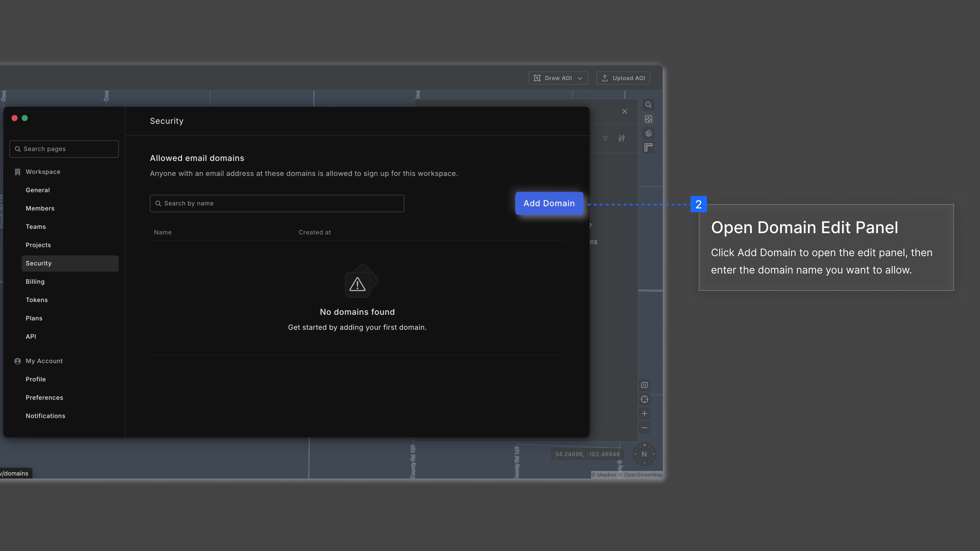
Task: Click the Add Domain button
Action: pyautogui.click(x=549, y=204)
